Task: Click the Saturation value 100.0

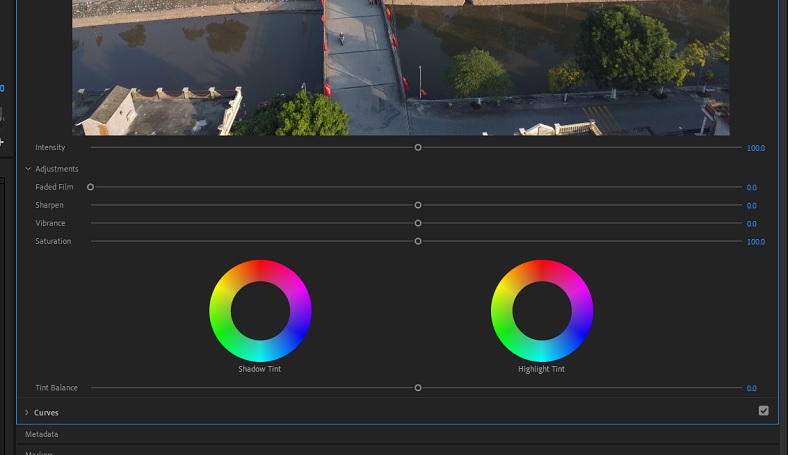Action: click(755, 241)
